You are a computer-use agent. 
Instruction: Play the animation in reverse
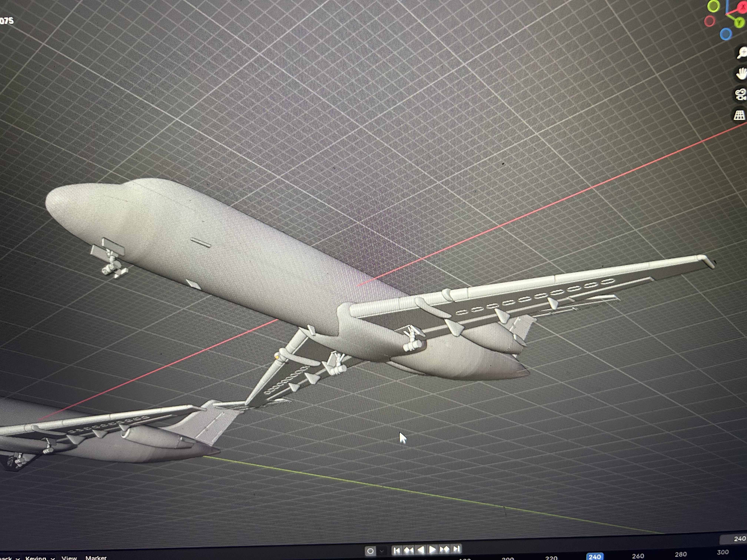coord(421,550)
